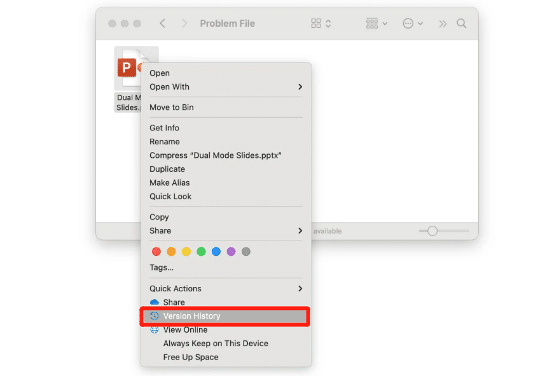Apply blue tag color
Viewport: 552px width, 376px height.
click(216, 252)
